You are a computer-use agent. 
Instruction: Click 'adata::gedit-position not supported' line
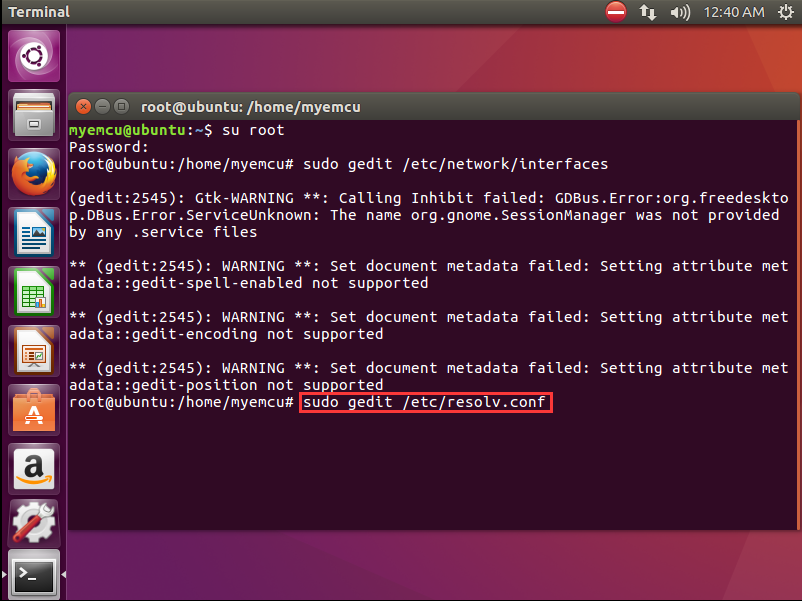(x=226, y=385)
